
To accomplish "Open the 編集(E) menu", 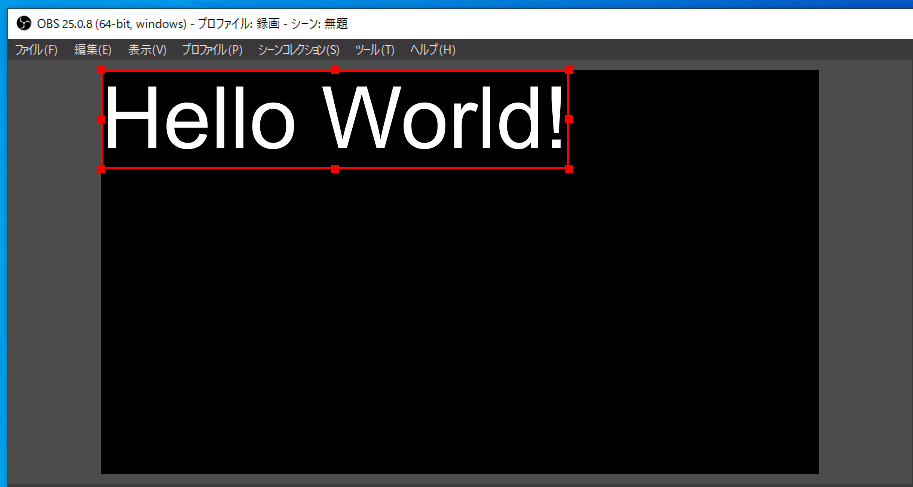I will 93,50.
